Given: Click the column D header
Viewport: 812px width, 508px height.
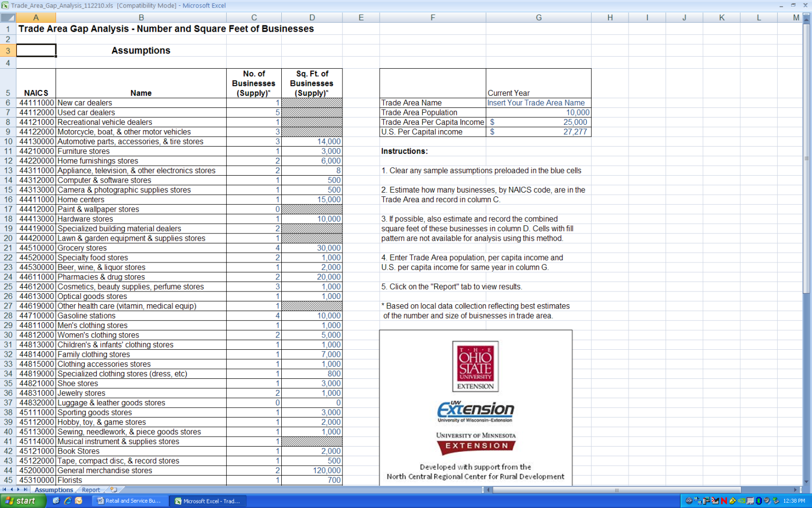Looking at the screenshot, I should (x=312, y=17).
